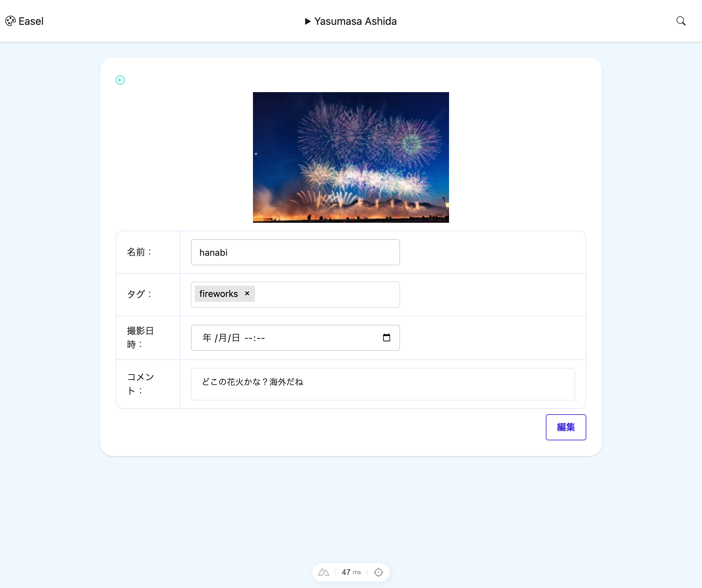Click inside the コメント comment box
Image resolution: width=702 pixels, height=588 pixels.
[383, 384]
